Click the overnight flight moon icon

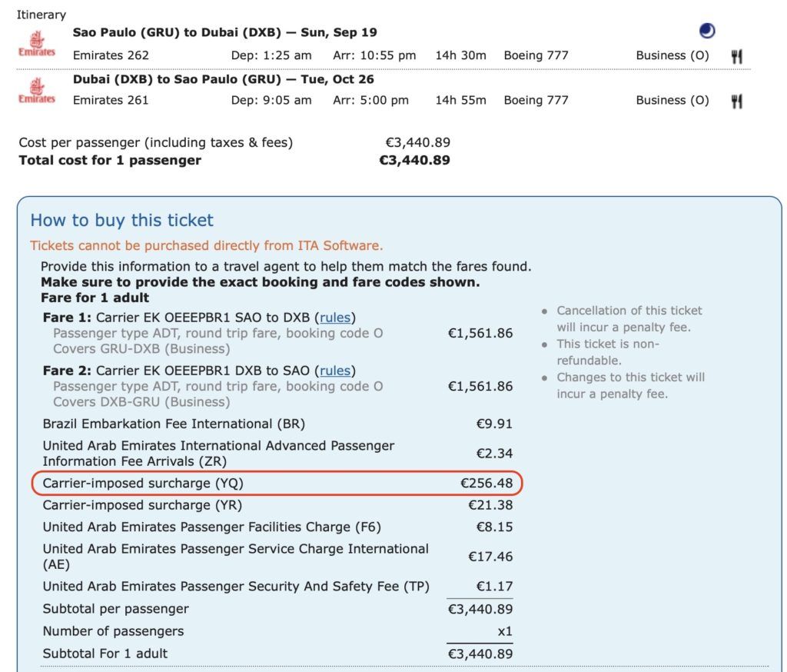click(707, 32)
